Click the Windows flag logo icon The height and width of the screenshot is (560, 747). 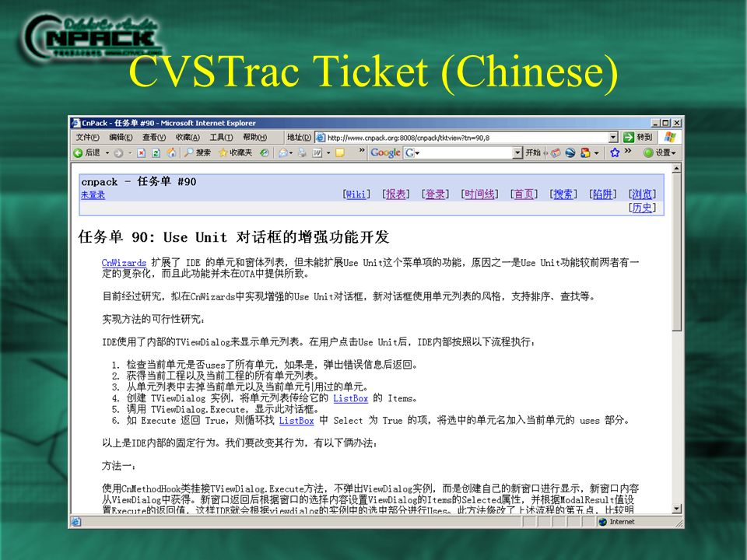pyautogui.click(x=670, y=137)
